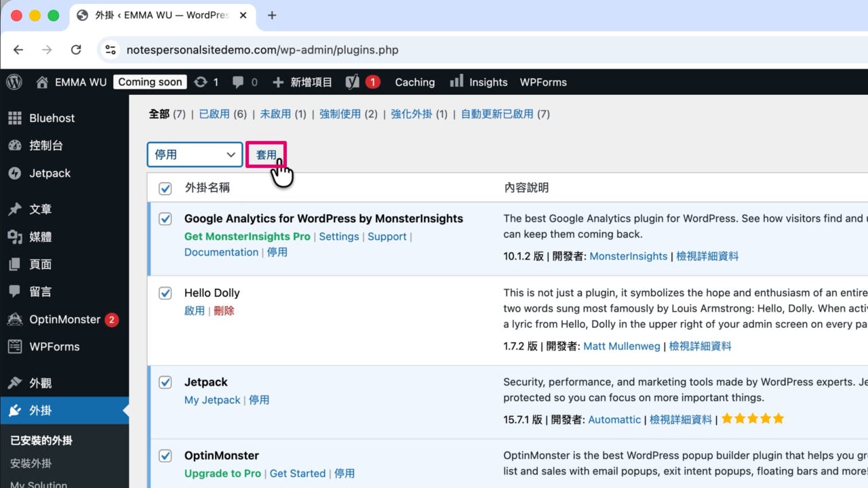
Task: Click the WPForms icon in sidebar
Action: coord(15,346)
